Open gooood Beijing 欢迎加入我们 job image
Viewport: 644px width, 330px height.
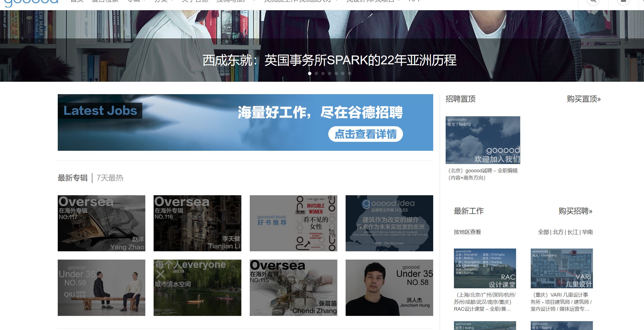click(483, 140)
